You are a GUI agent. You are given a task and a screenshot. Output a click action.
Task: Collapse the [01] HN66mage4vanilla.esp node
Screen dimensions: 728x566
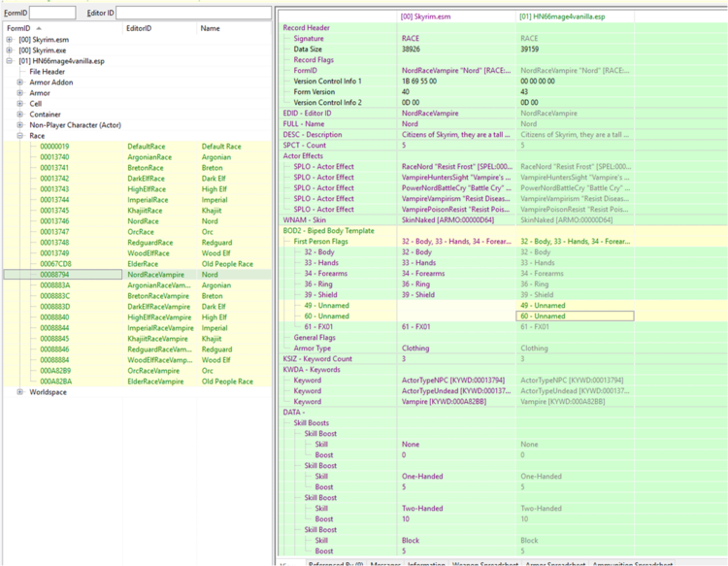10,61
